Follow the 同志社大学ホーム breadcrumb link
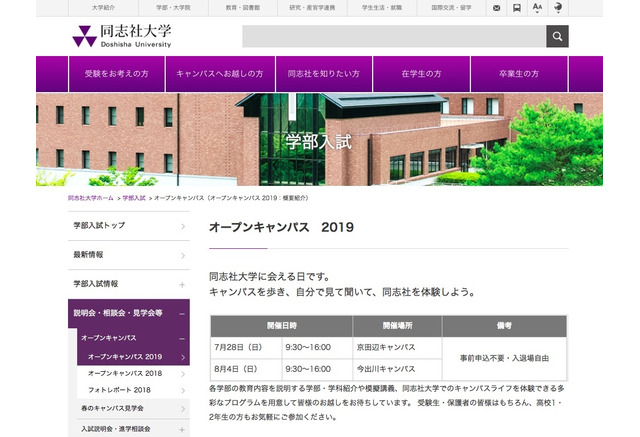 coord(91,198)
